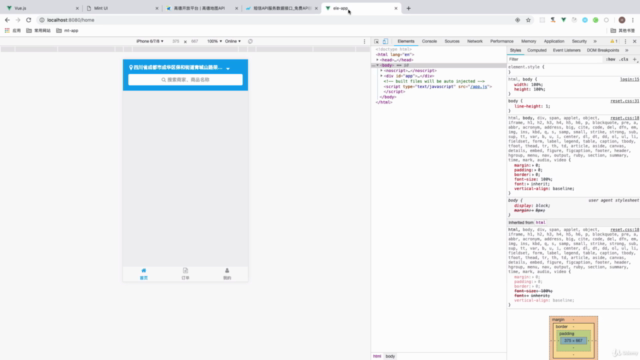Click the search box in the app
640x360 pixels.
185,80
